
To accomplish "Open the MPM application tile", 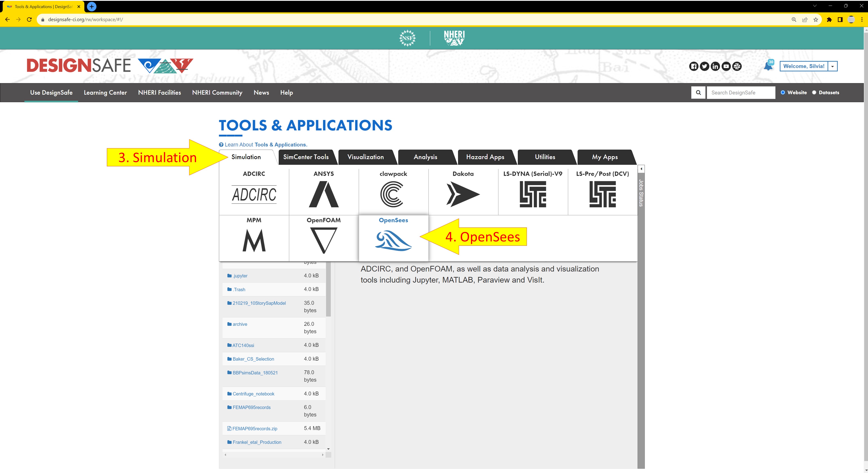I will point(254,240).
